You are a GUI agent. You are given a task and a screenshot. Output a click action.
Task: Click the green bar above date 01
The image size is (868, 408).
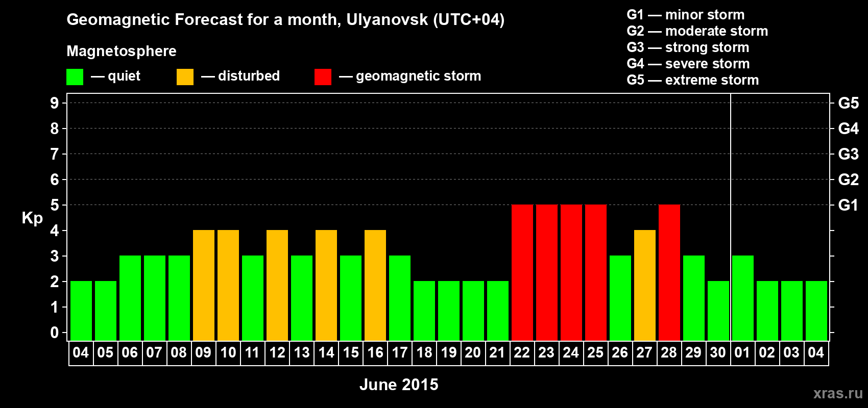(743, 298)
